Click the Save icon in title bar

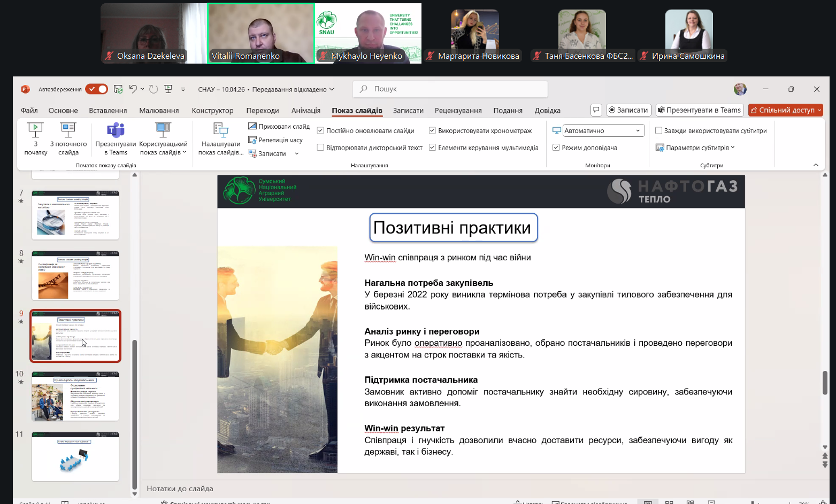pyautogui.click(x=118, y=89)
